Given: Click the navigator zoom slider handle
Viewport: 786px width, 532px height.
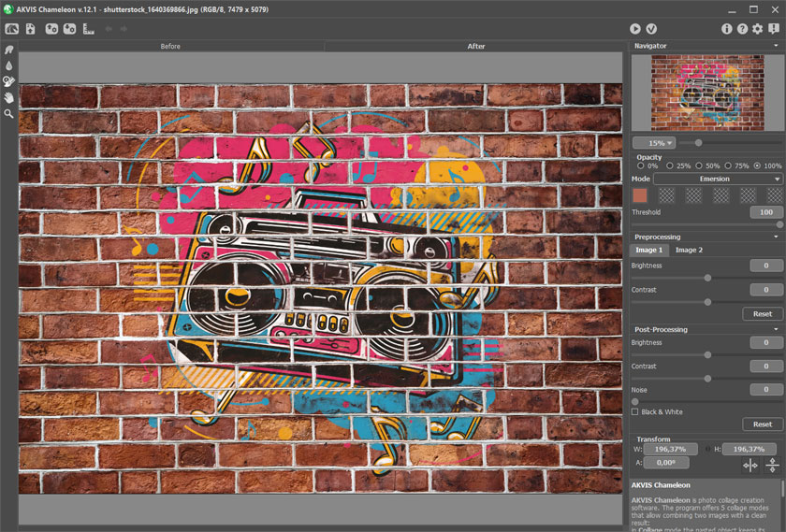Looking at the screenshot, I should click(698, 143).
